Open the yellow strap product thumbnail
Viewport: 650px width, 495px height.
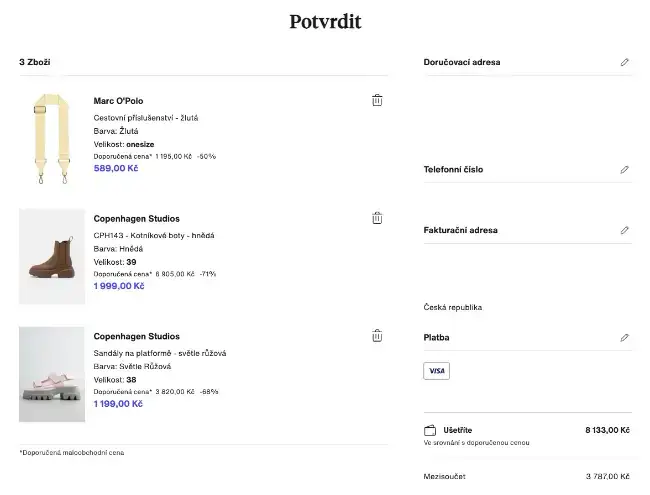tap(52, 138)
